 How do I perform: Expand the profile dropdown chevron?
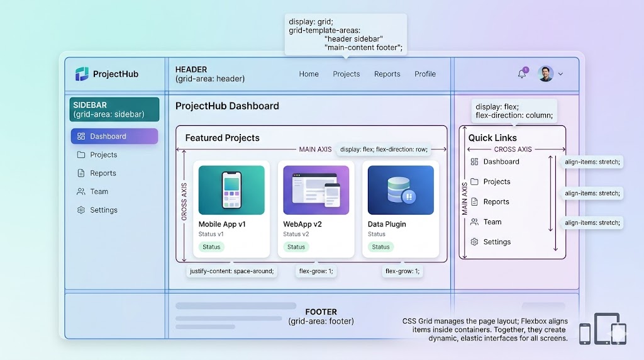pyautogui.click(x=560, y=74)
